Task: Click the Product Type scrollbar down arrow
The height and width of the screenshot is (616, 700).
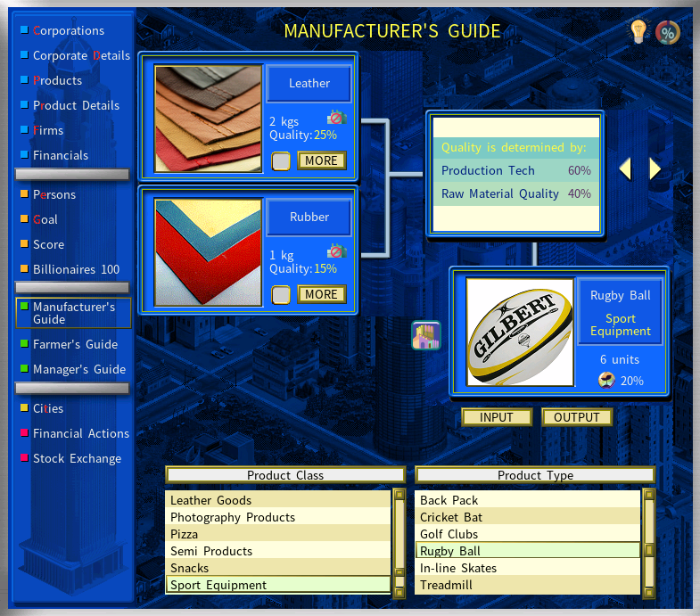Action: pyautogui.click(x=648, y=592)
